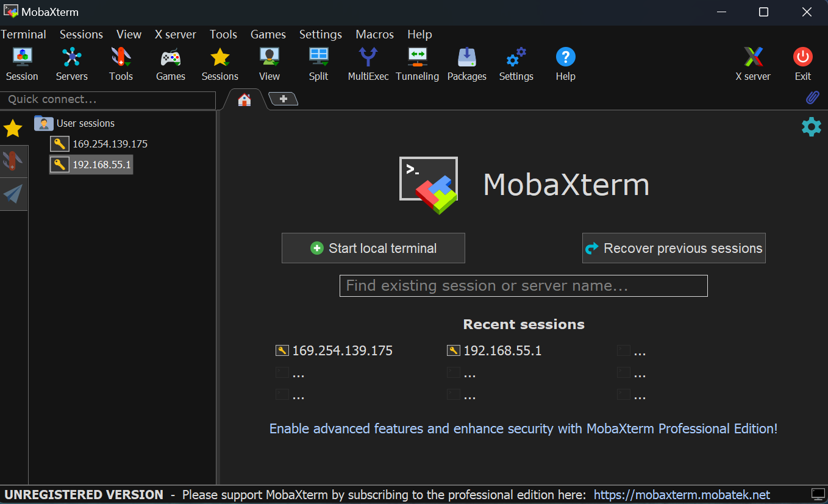The width and height of the screenshot is (828, 504).
Task: Open the Packages toolbar icon
Action: [467, 64]
